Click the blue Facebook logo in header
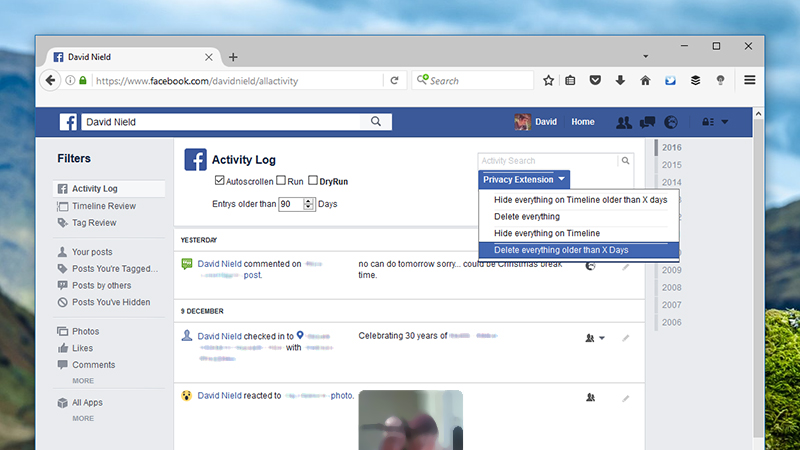 [68, 122]
